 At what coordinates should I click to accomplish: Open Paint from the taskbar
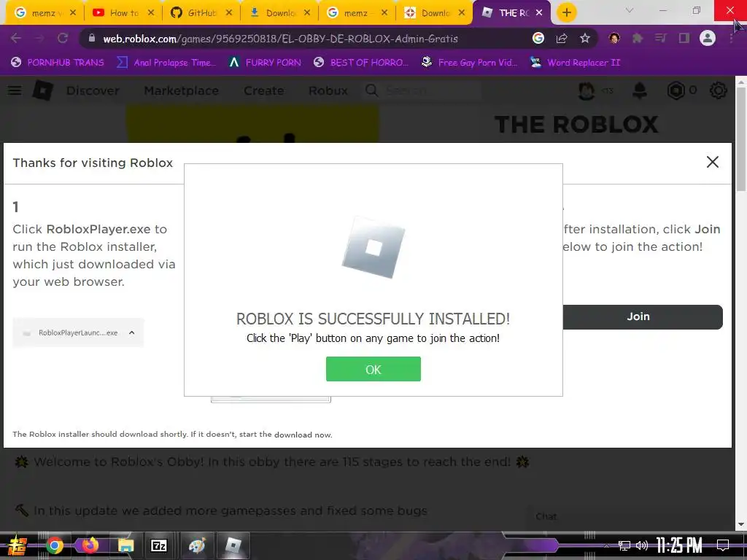coord(196,545)
